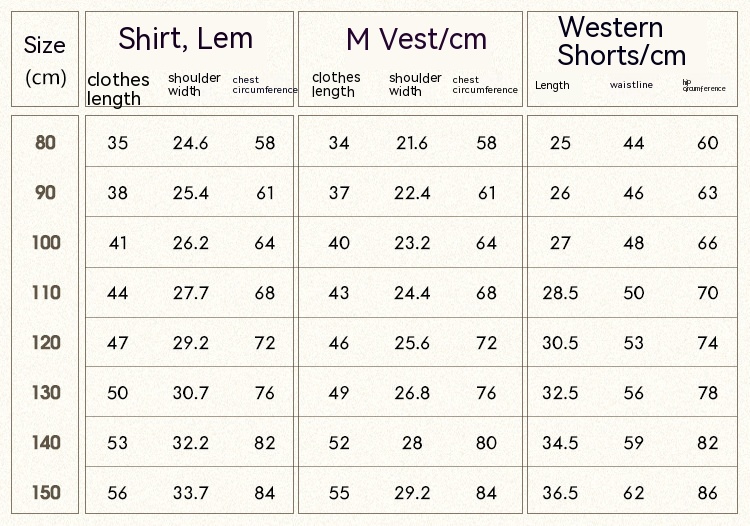Click the 'Shirt, Lem' table heading

[185, 39]
